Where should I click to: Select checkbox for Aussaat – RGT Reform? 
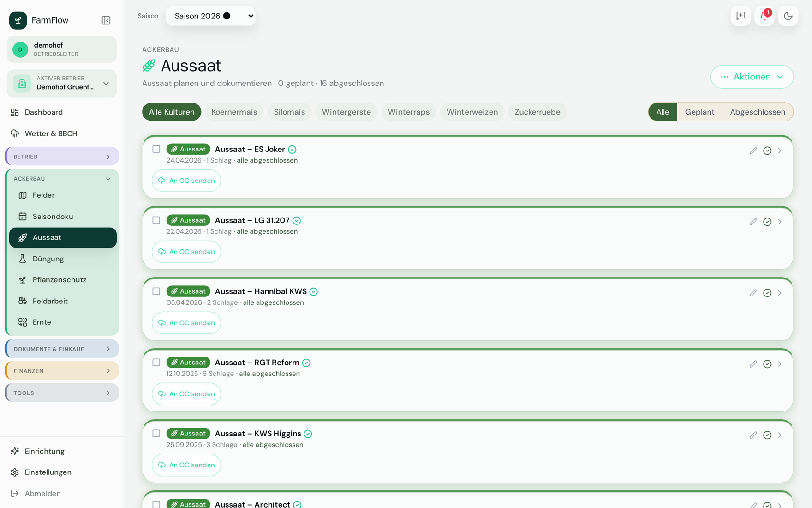tap(156, 363)
